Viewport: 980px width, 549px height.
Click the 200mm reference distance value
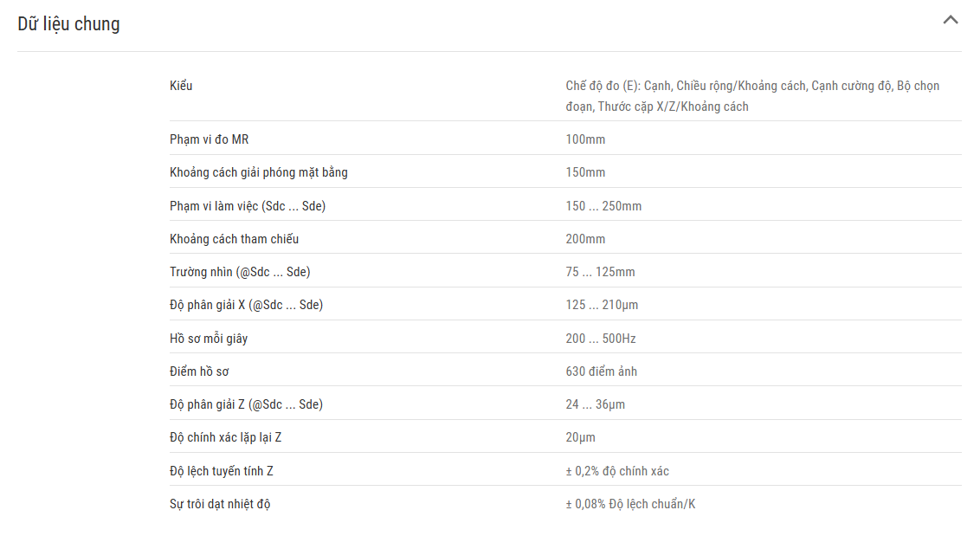(x=585, y=239)
